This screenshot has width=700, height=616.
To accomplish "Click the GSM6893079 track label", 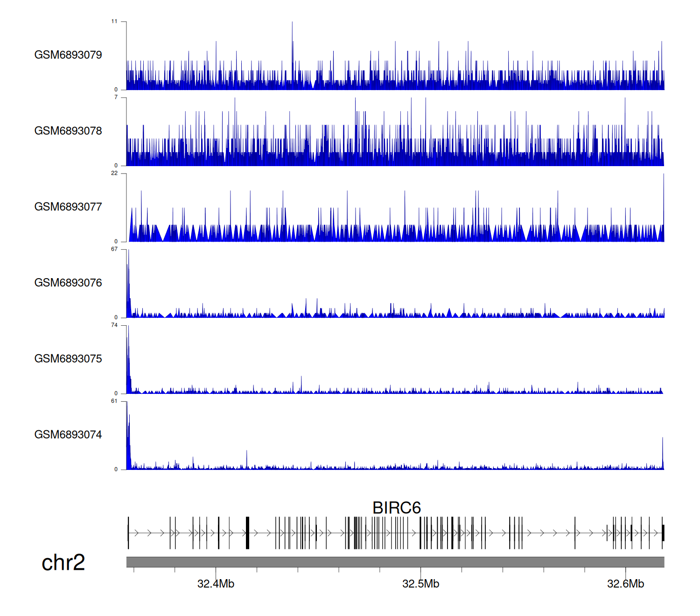I will 68,55.
